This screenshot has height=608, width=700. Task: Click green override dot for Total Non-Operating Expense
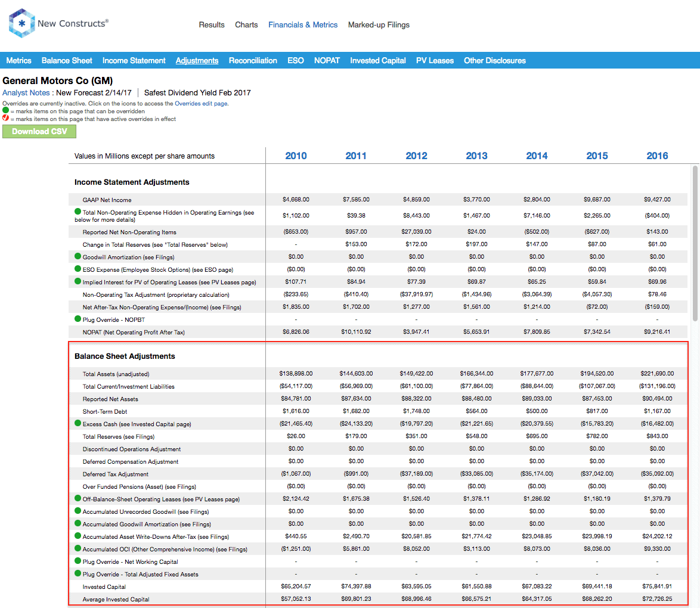pos(78,212)
